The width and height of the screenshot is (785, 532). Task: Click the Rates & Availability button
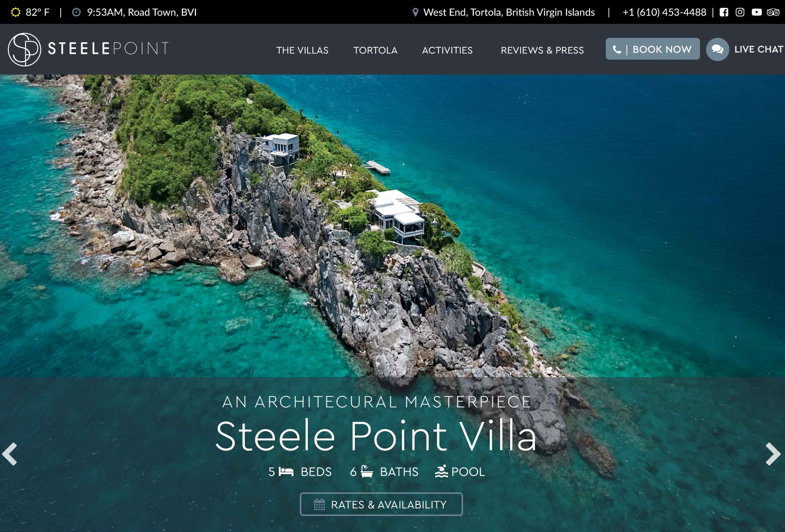(x=381, y=504)
